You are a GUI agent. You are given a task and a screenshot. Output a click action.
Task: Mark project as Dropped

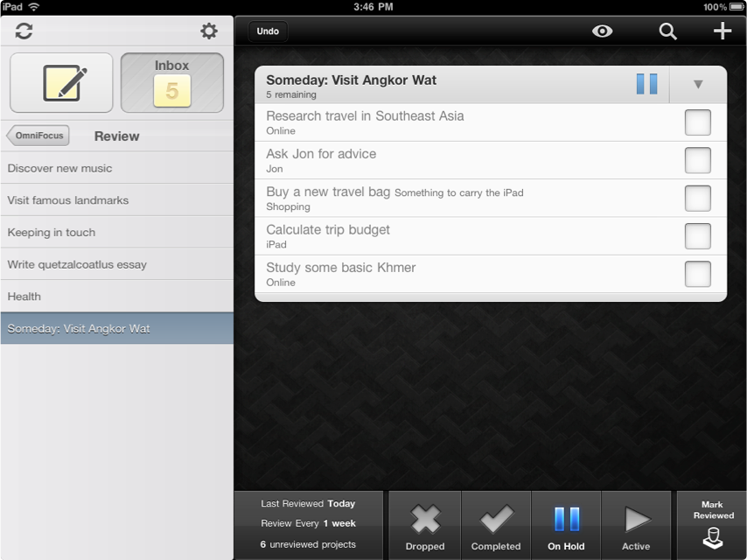[425, 526]
